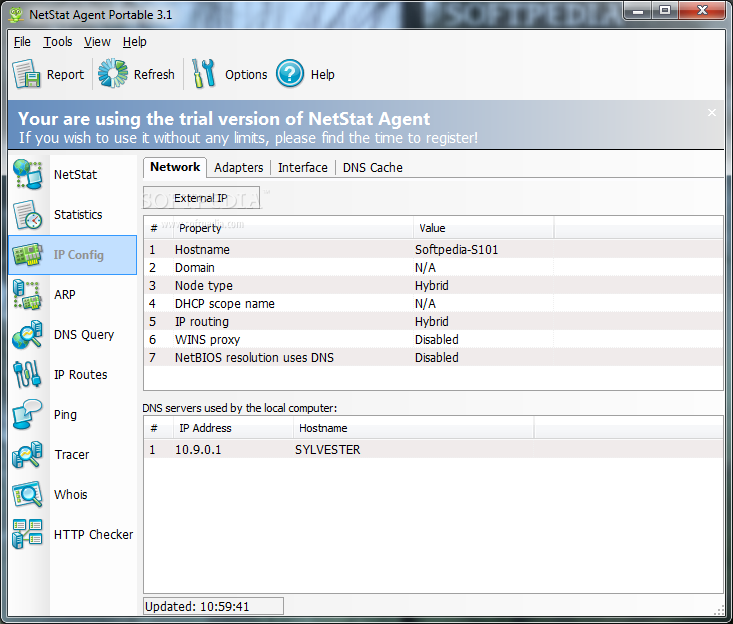Select the Ping sidebar icon
This screenshot has height=624, width=733.
pos(28,415)
